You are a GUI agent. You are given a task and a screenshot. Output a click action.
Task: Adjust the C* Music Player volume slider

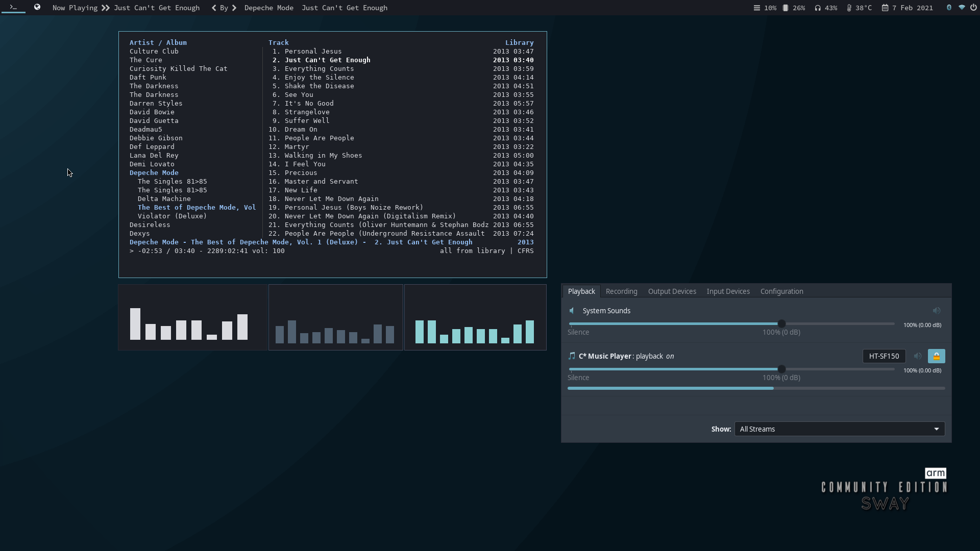(x=731, y=369)
